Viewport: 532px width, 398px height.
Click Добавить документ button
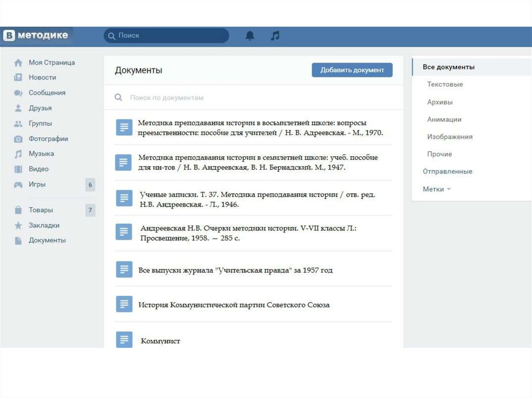(x=352, y=70)
